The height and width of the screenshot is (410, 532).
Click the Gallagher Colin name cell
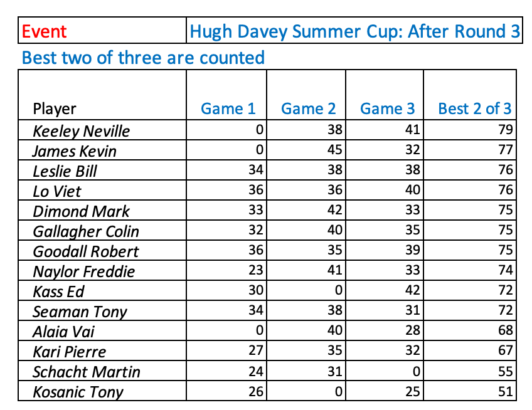coord(86,231)
